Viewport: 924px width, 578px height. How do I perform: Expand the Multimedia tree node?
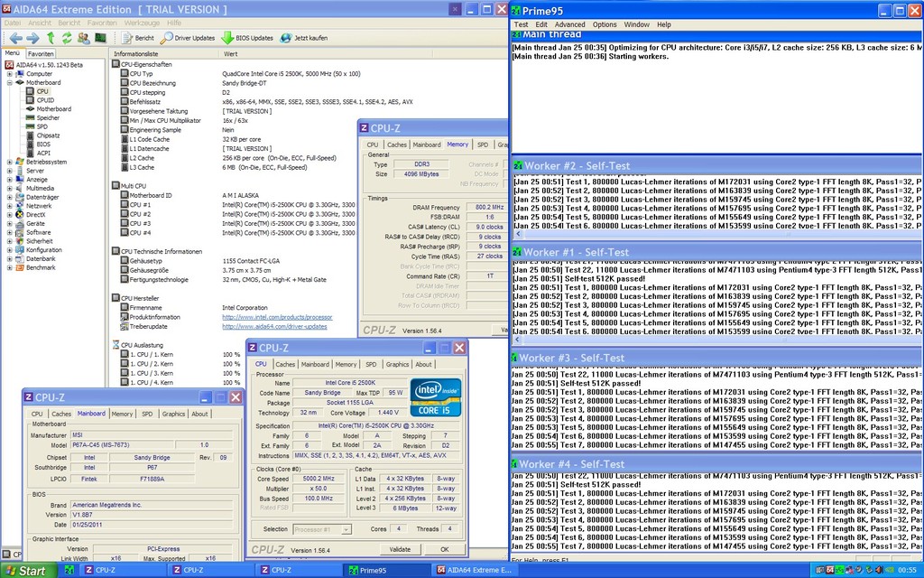9,189
